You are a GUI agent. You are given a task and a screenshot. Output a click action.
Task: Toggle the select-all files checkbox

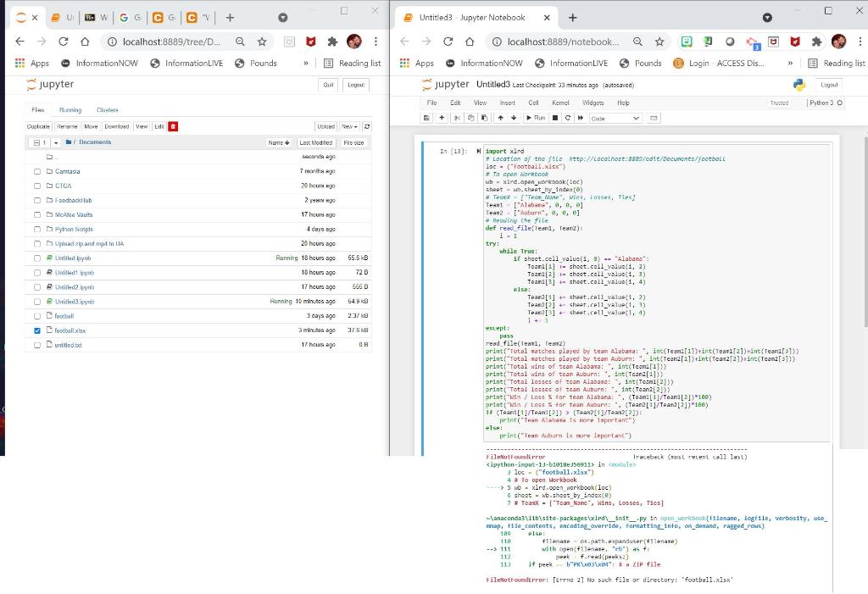[x=36, y=142]
